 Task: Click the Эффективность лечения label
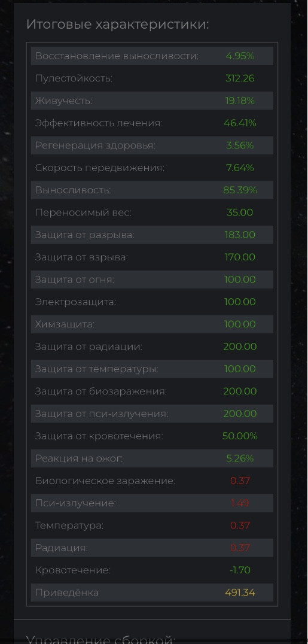(x=99, y=123)
